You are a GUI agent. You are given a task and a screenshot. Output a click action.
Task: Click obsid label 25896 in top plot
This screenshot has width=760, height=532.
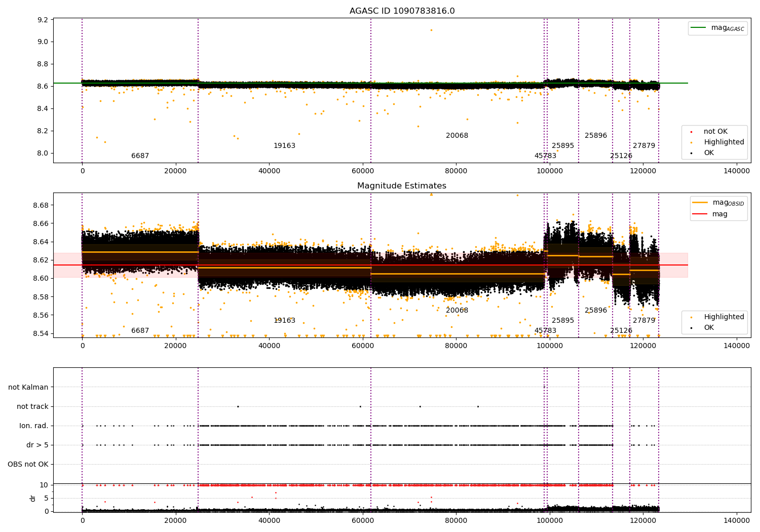[x=596, y=136]
